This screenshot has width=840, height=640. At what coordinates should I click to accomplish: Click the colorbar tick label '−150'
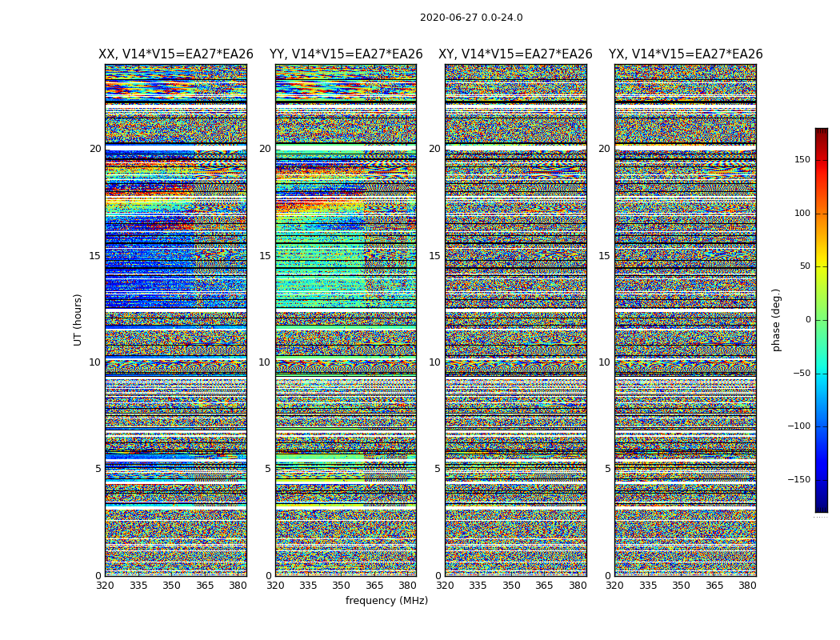pyautogui.click(x=798, y=479)
